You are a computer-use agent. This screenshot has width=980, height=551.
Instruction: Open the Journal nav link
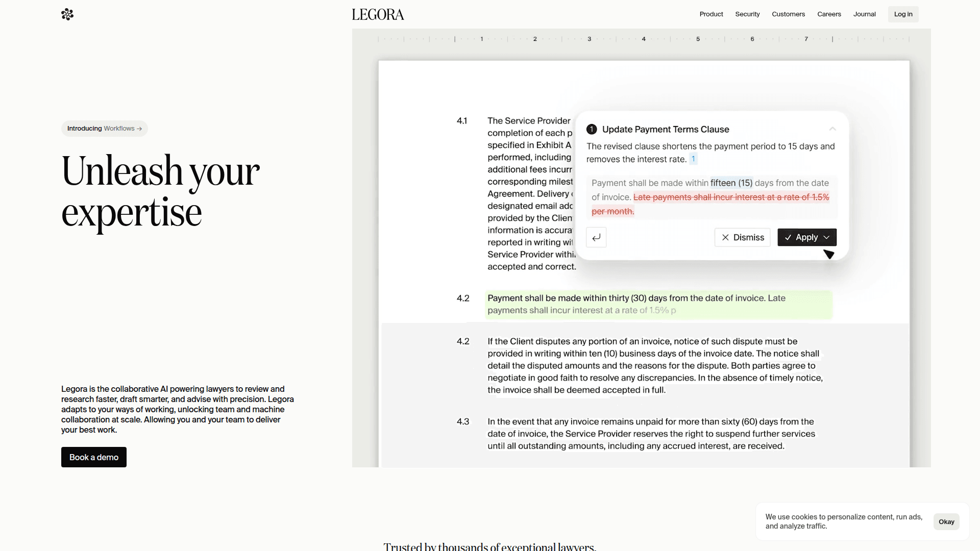pyautogui.click(x=864, y=14)
